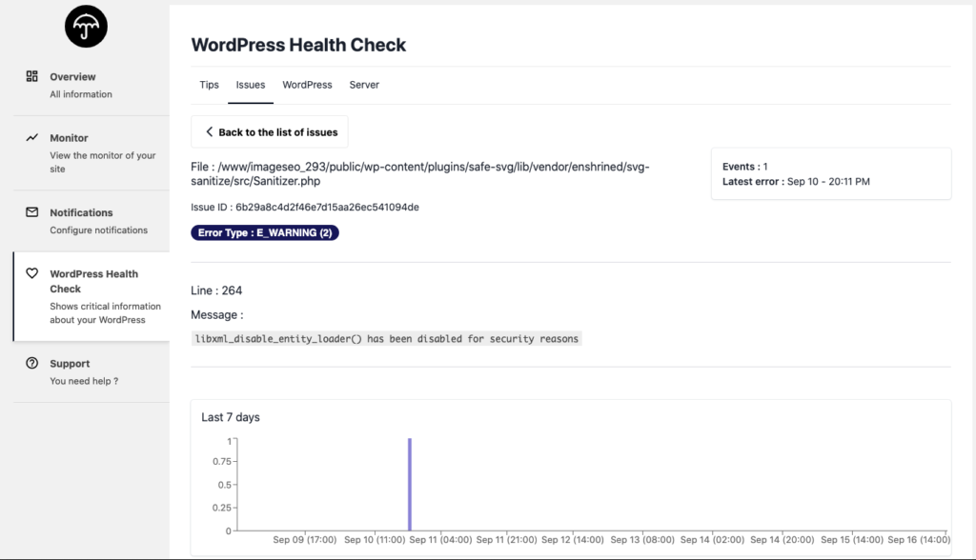Click the umbrella logo icon
The width and height of the screenshot is (976, 560).
point(86,27)
